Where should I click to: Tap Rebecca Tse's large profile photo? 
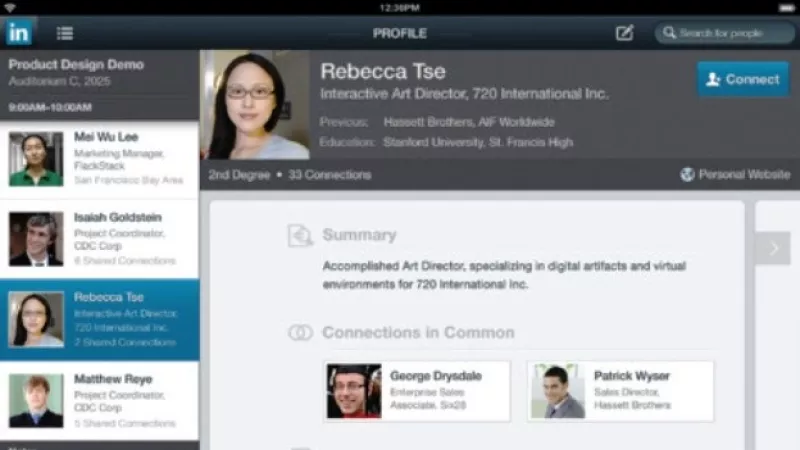tap(255, 105)
